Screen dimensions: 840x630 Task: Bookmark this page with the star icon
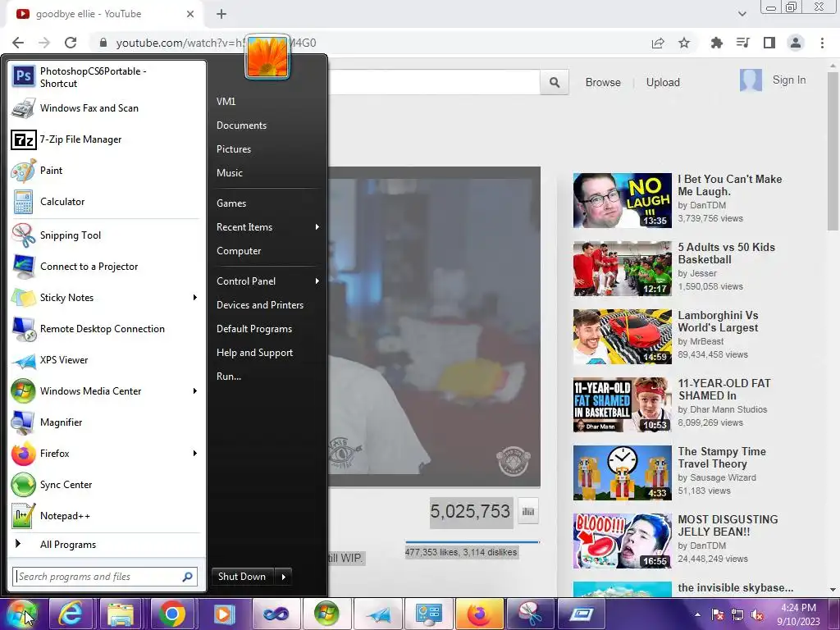684,43
